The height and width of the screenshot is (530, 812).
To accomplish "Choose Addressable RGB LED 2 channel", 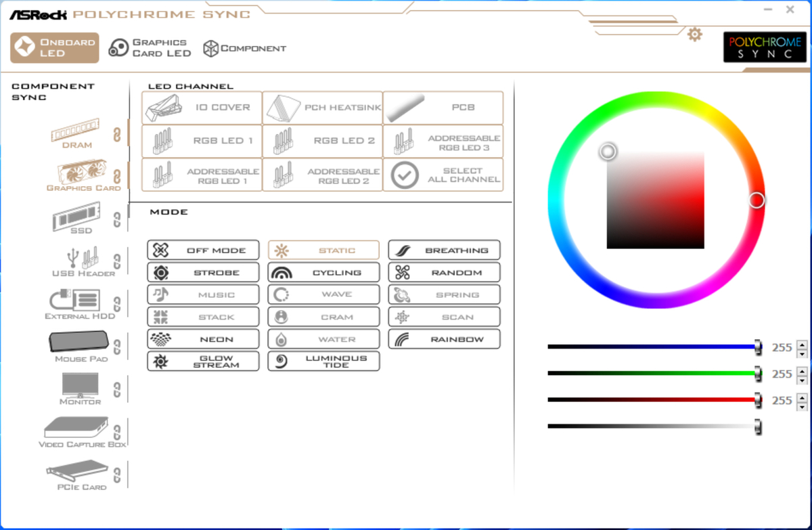I will click(322, 175).
